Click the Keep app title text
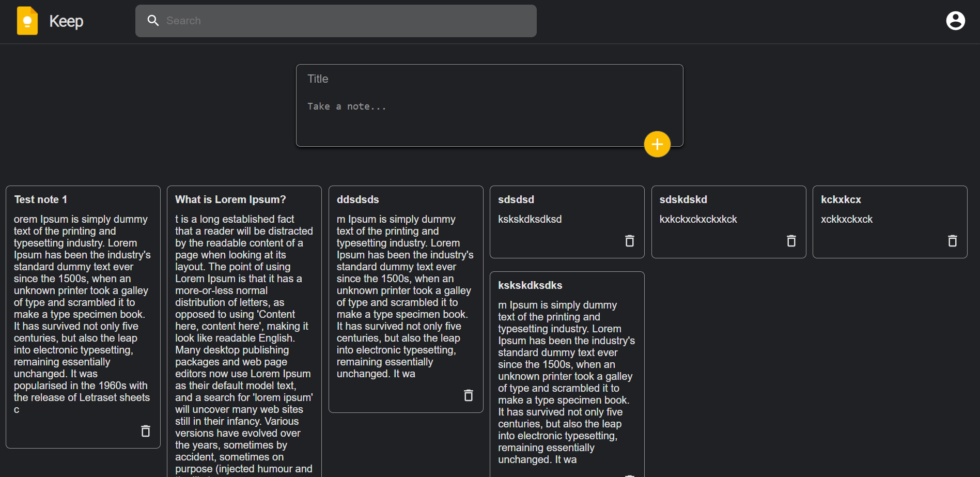 (66, 21)
